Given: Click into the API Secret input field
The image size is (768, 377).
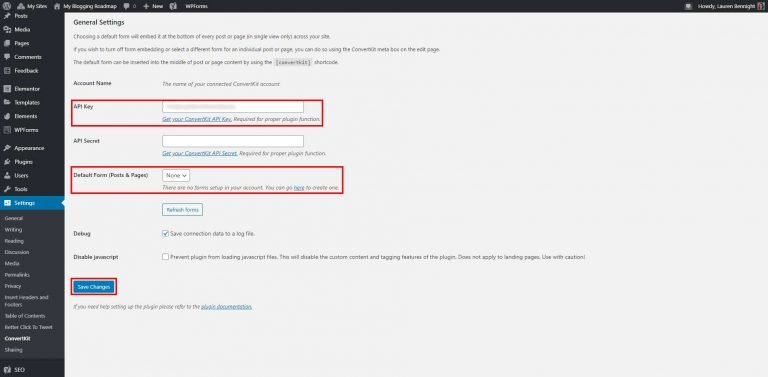Looking at the screenshot, I should (x=233, y=141).
